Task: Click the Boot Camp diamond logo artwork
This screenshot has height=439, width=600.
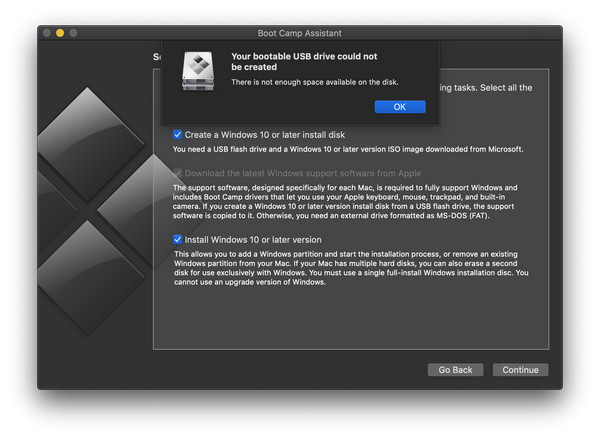Action: 96,212
